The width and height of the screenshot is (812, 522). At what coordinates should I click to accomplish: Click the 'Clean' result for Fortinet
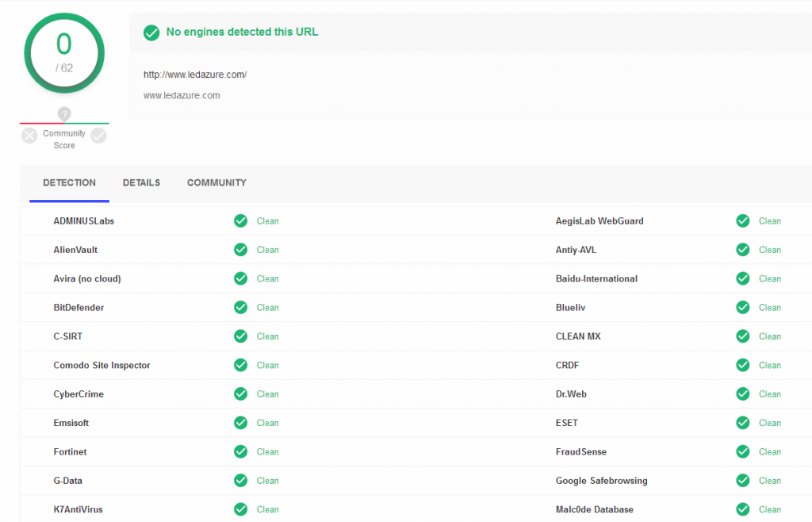pos(268,451)
